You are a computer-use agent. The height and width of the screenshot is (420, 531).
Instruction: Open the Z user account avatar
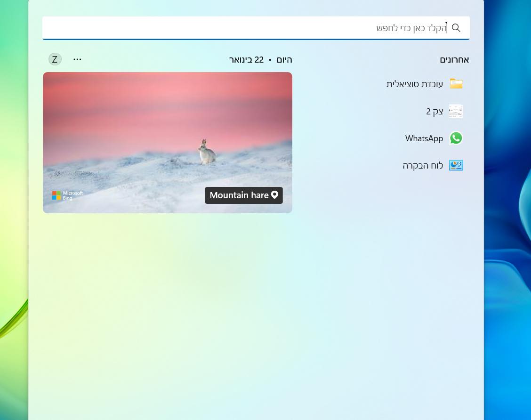point(55,59)
